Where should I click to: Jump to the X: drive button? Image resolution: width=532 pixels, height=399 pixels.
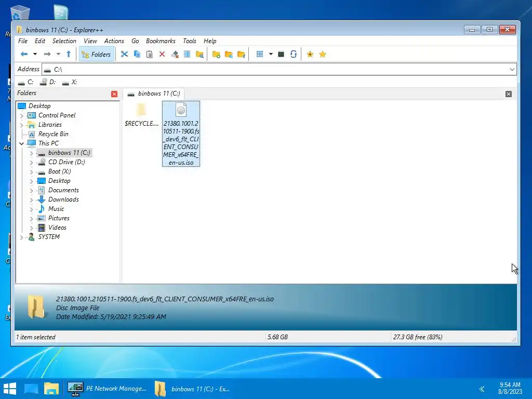[x=70, y=82]
